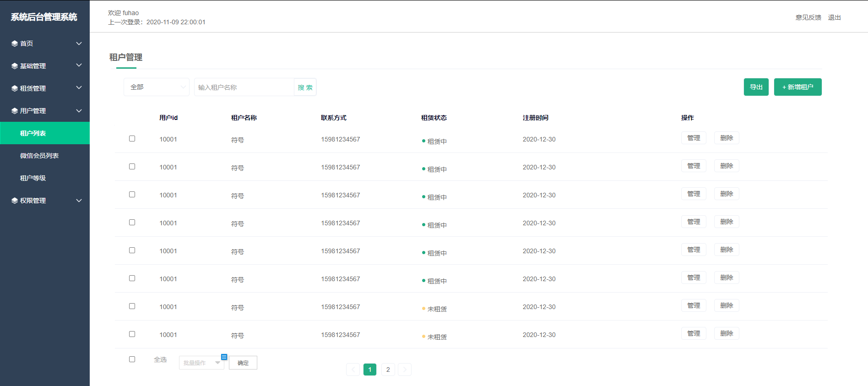Expand the 基础管理 chevron

click(79, 65)
